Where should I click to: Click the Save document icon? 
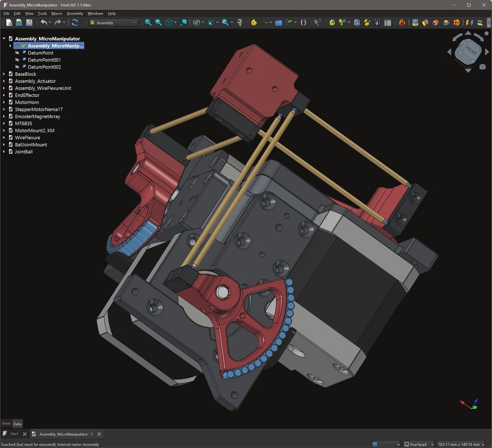tap(29, 22)
